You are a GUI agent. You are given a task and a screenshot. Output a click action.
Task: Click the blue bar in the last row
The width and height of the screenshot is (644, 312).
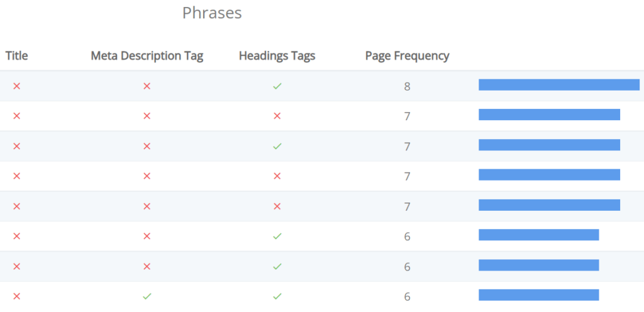[539, 295]
